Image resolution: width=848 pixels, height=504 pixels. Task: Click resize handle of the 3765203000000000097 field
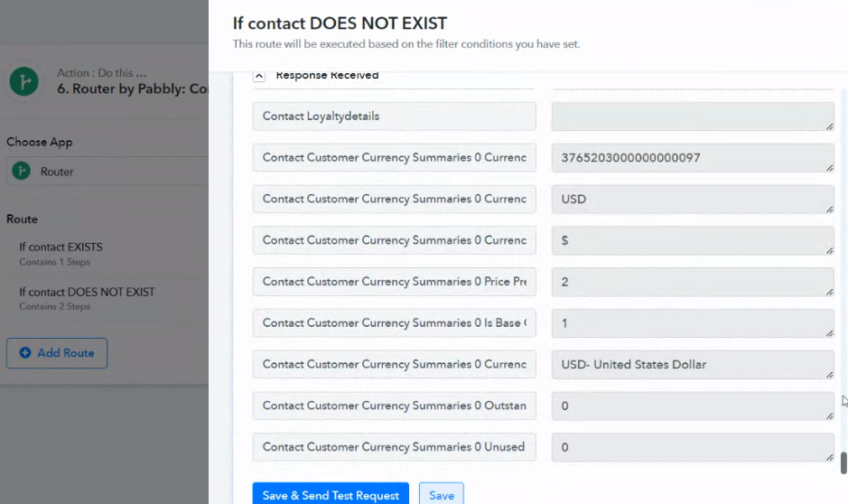click(828, 167)
